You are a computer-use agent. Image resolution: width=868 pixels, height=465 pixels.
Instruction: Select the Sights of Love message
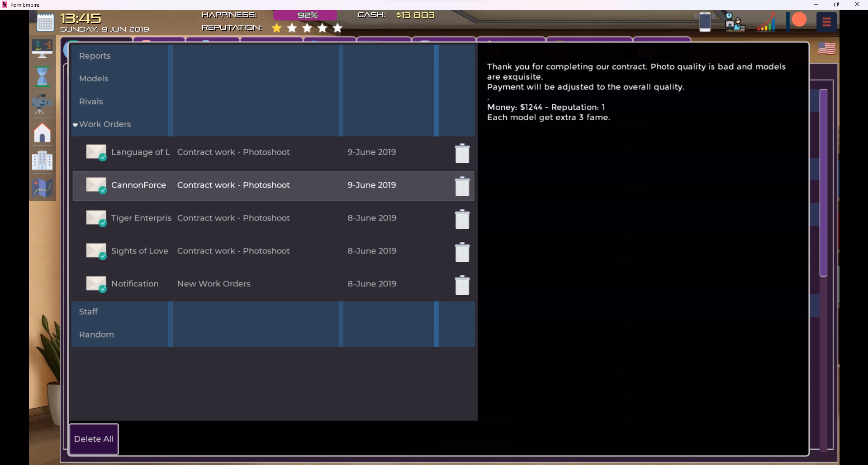[271, 251]
